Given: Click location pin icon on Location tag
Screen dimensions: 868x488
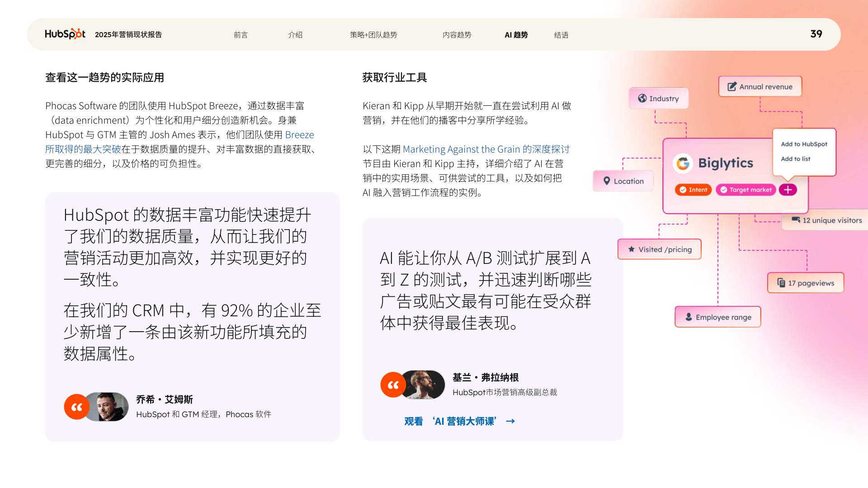Looking at the screenshot, I should [607, 181].
